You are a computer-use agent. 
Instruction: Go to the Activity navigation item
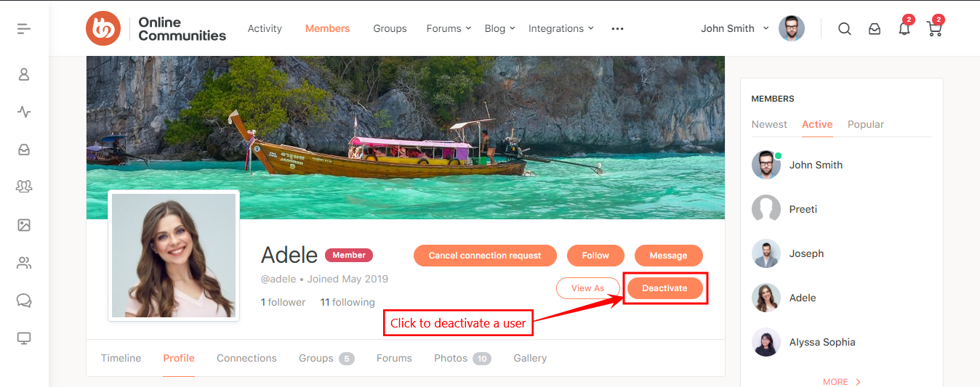click(x=265, y=29)
